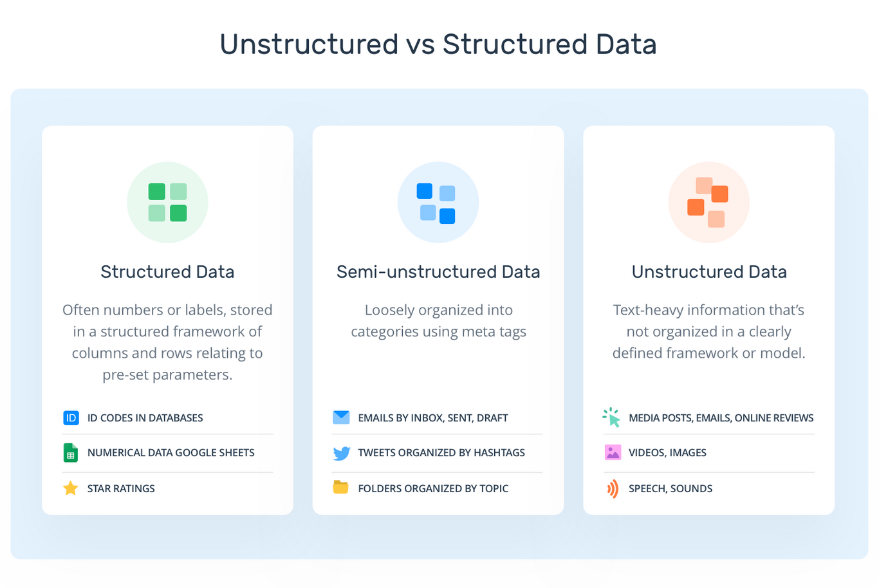Click the orange Unstructured Data squares graphic
This screenshot has height=588, width=879.
click(x=708, y=202)
